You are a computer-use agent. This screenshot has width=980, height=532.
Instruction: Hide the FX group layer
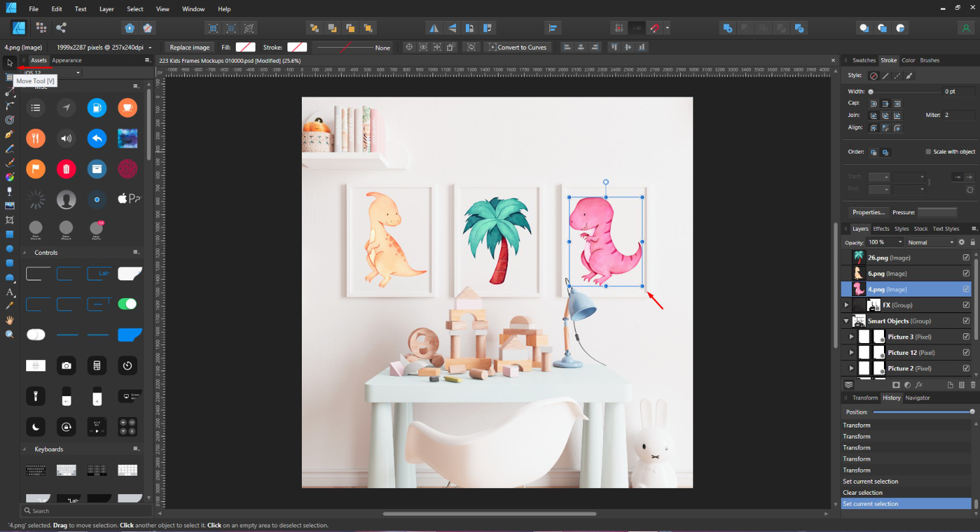tap(966, 305)
